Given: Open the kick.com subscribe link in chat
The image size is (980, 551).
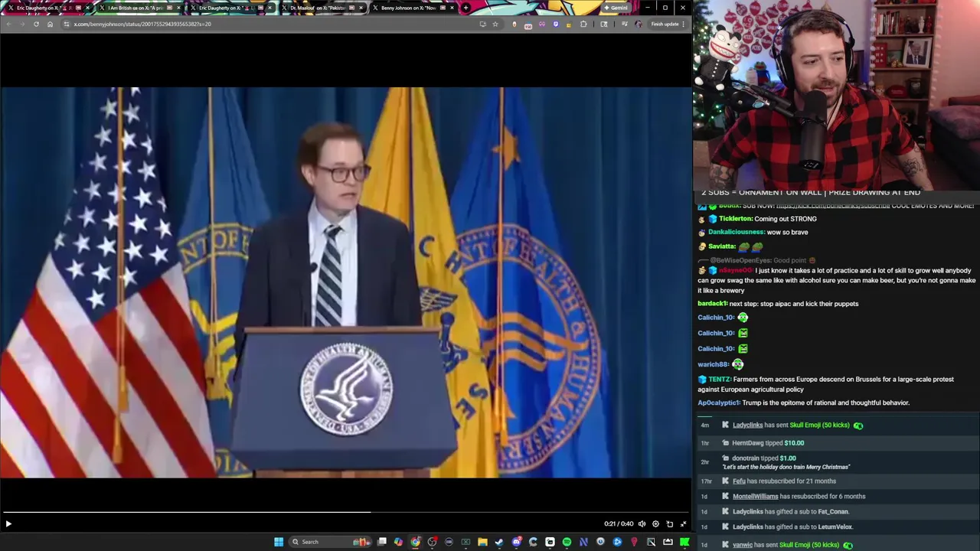Looking at the screenshot, I should click(833, 206).
